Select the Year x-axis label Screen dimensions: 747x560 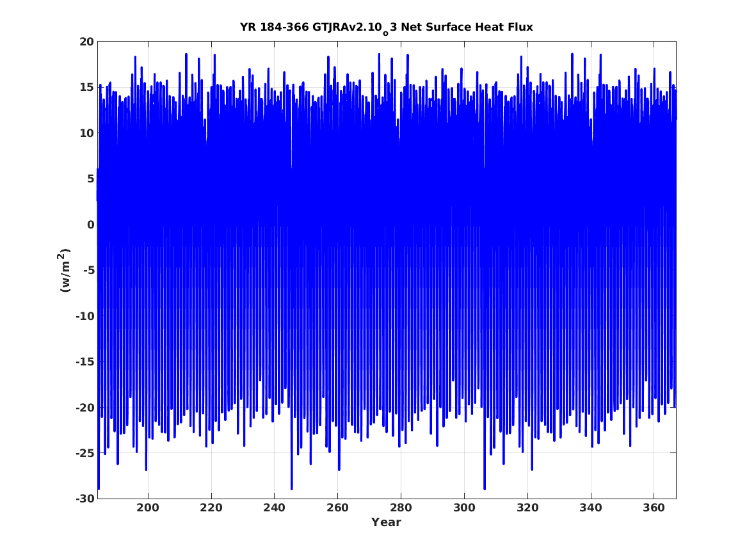[x=387, y=522]
